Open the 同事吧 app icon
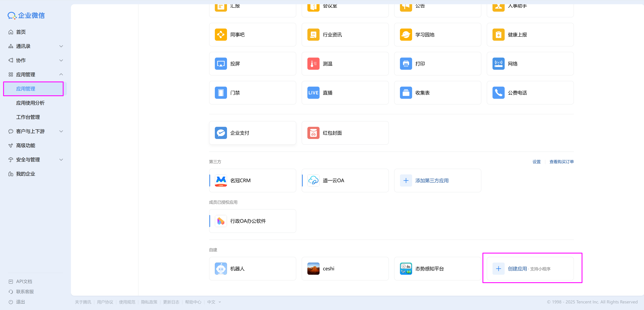The width and height of the screenshot is (644, 310). (x=221, y=34)
